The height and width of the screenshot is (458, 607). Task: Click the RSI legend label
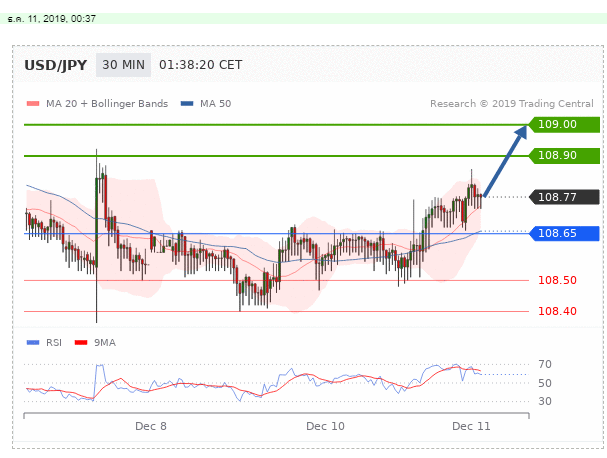tap(54, 343)
